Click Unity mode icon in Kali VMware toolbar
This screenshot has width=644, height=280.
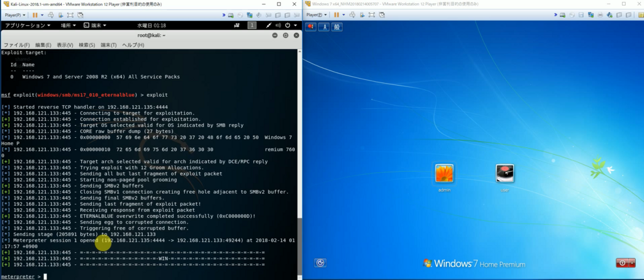tap(80, 15)
